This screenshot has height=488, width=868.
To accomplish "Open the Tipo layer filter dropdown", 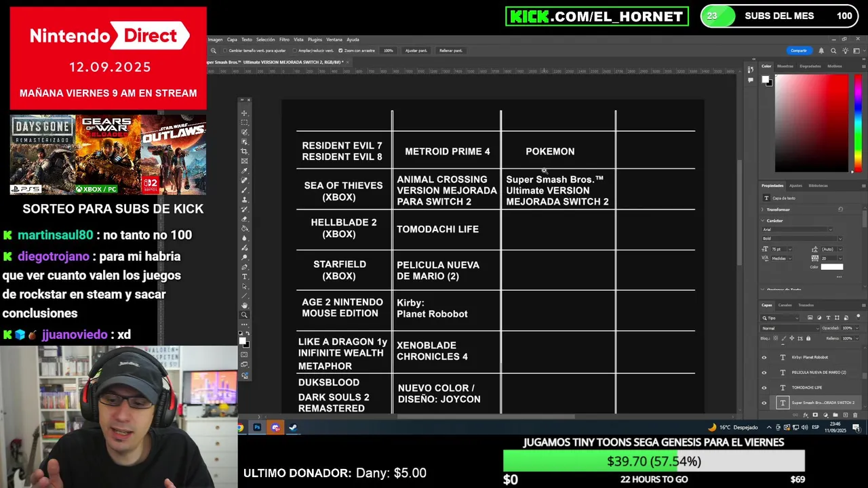I will click(780, 318).
